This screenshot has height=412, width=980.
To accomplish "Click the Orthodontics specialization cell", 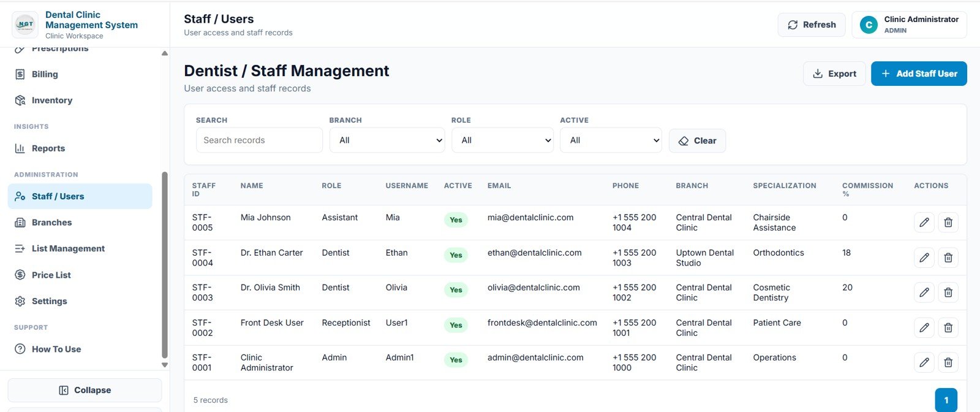I will coord(778,253).
